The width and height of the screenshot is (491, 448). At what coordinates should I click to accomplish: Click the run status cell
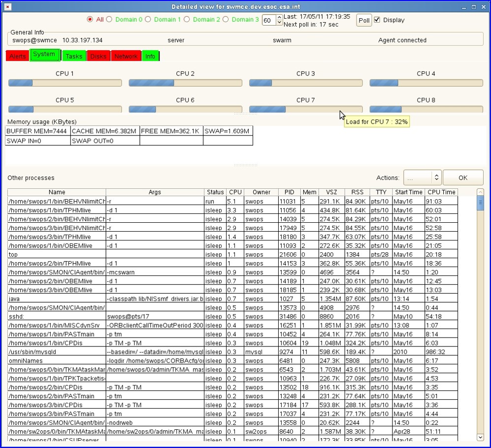pyautogui.click(x=215, y=201)
